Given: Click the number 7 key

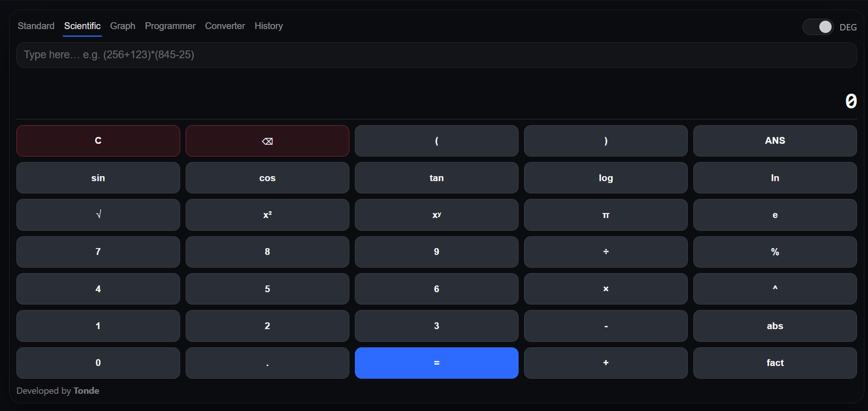Looking at the screenshot, I should pyautogui.click(x=98, y=252).
